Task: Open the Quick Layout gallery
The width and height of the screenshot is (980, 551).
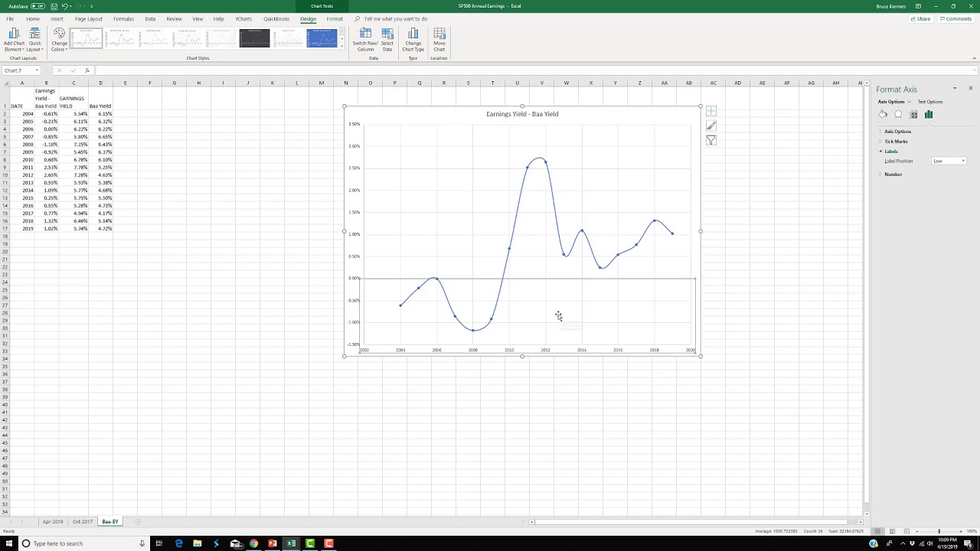Action: (34, 40)
